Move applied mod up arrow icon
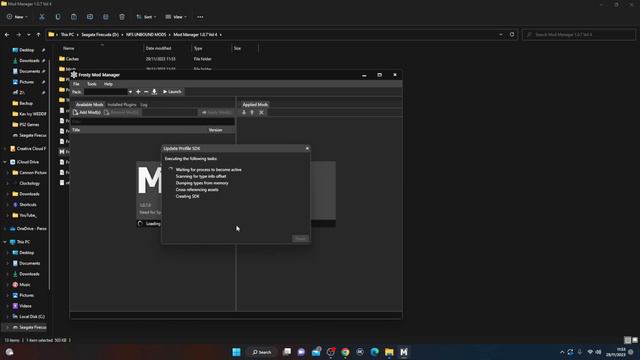The height and width of the screenshot is (360, 640). click(x=252, y=112)
